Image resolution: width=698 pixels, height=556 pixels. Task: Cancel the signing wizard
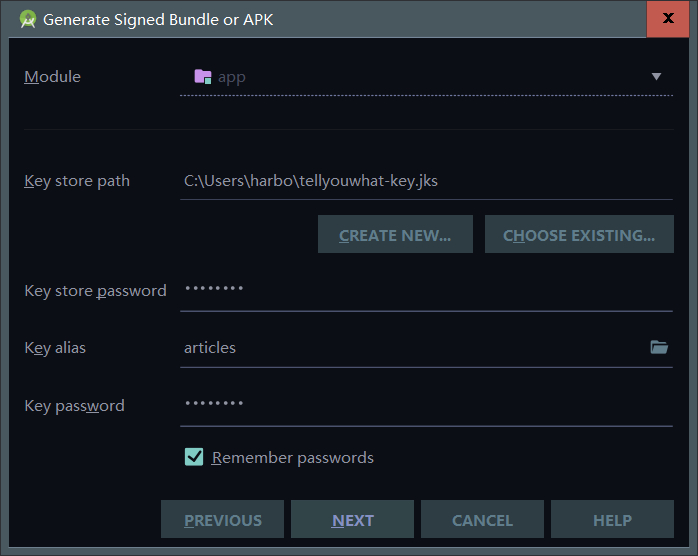[483, 519]
